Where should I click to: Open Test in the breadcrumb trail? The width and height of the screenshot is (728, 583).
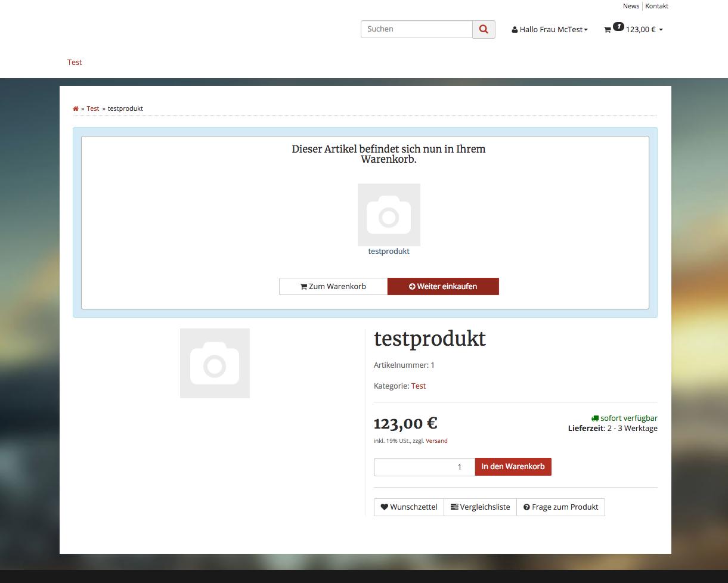[92, 108]
